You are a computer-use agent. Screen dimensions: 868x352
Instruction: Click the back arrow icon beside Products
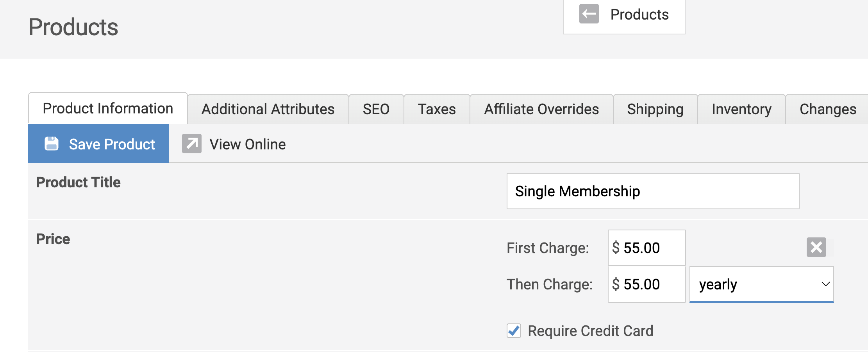point(589,14)
